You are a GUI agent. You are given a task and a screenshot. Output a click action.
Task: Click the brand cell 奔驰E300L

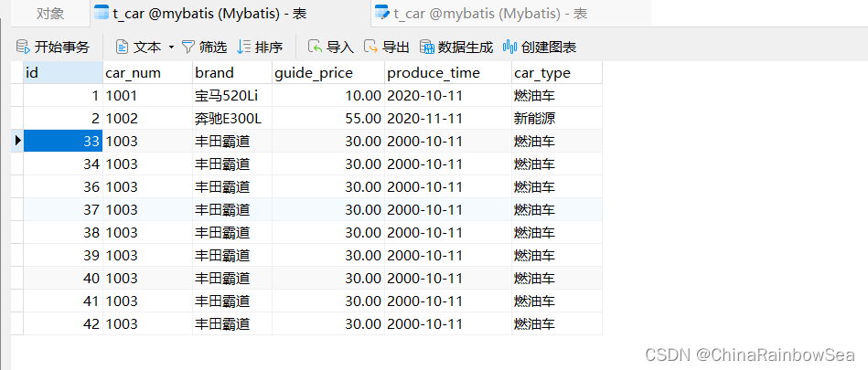[x=232, y=119]
